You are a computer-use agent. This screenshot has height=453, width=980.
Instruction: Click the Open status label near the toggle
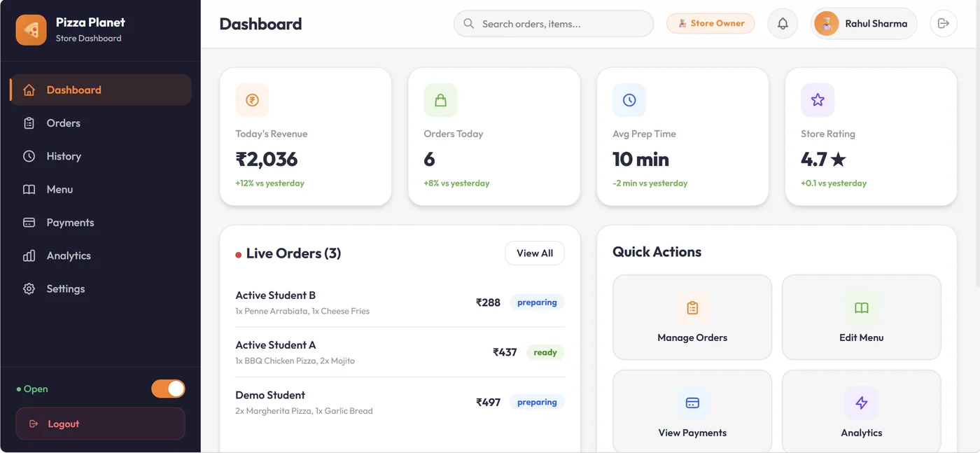point(32,389)
